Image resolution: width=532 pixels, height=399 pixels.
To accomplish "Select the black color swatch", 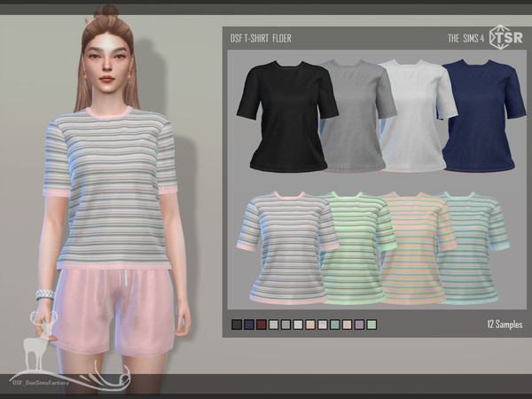I will pos(237,325).
